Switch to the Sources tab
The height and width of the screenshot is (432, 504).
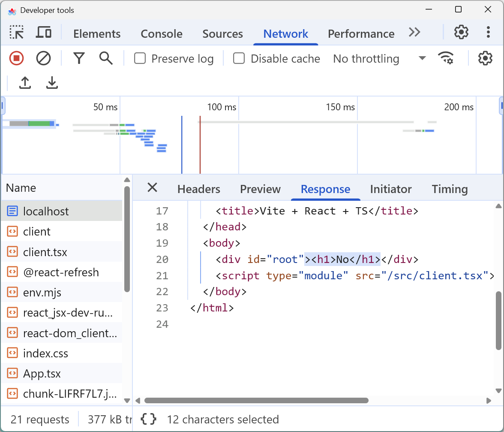click(222, 34)
